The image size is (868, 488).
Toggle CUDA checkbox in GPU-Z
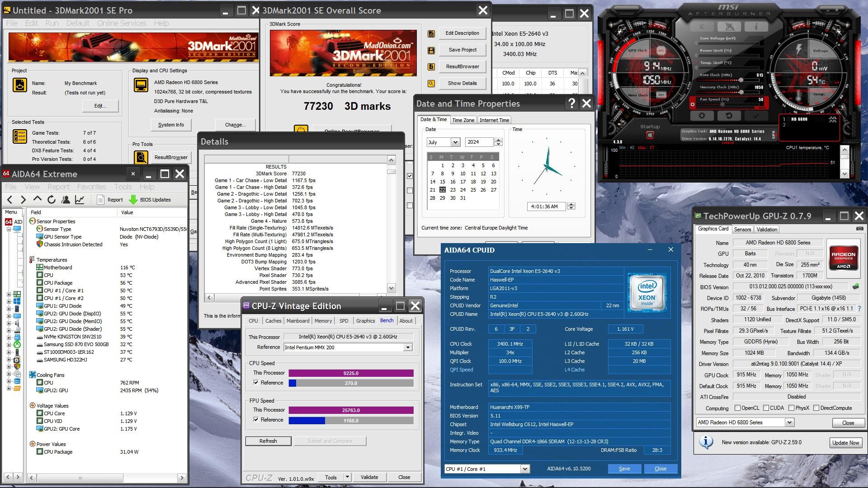pyautogui.click(x=766, y=408)
